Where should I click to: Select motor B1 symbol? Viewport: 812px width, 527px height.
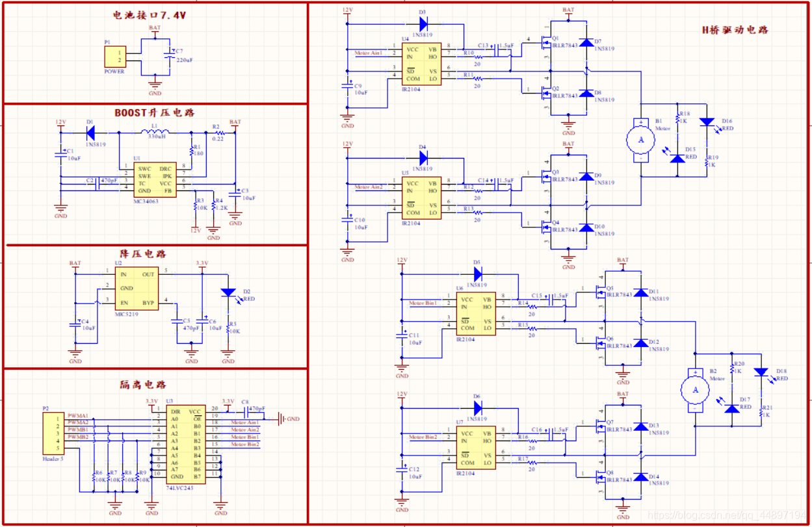[640, 138]
